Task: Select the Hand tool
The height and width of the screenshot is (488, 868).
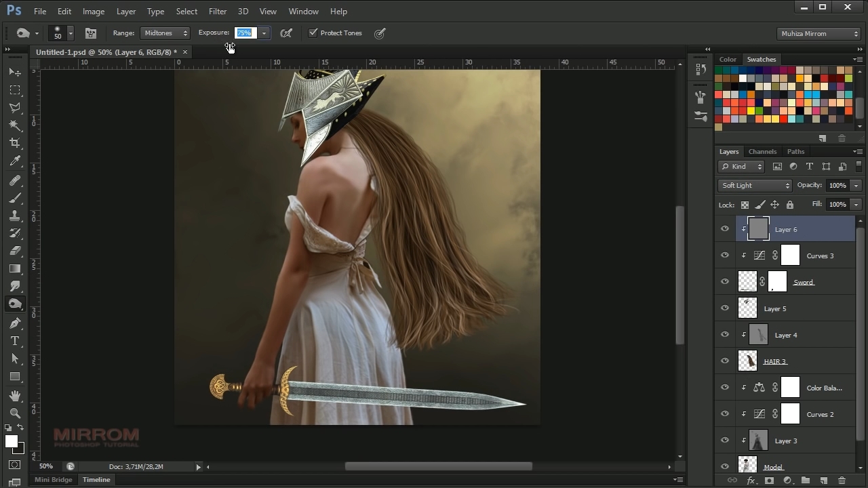Action: click(15, 395)
